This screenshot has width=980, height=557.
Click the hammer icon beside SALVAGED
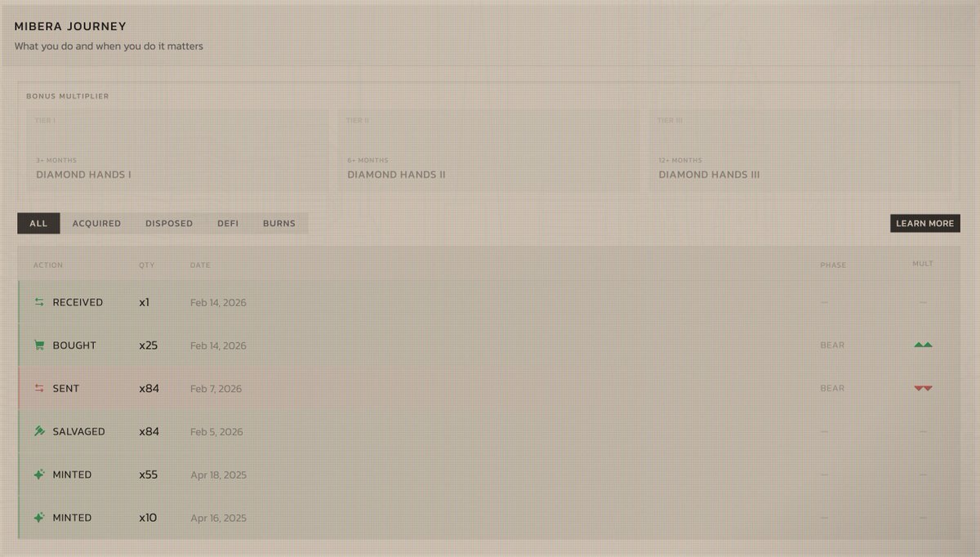[x=38, y=431]
